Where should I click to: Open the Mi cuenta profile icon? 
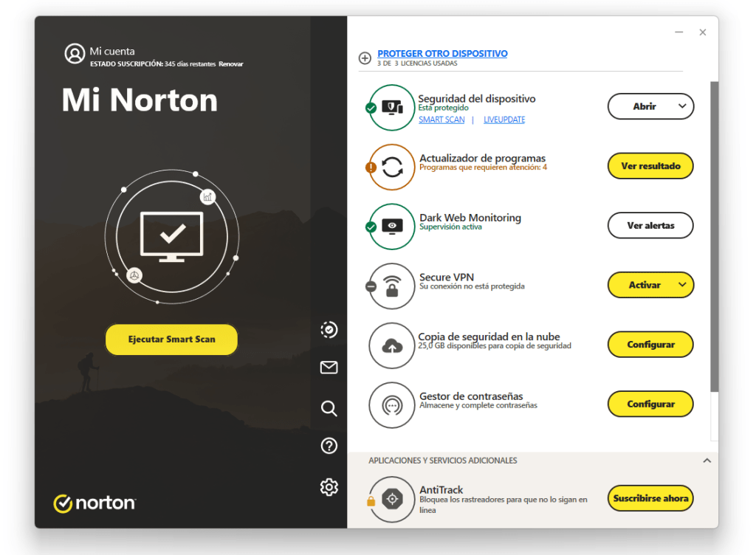click(73, 54)
